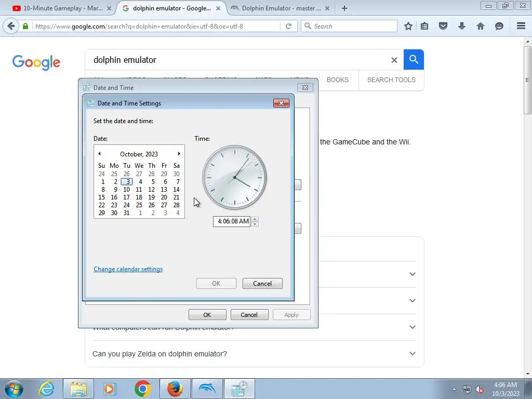
Task: Select September 24 in the calendar
Action: [x=101, y=174]
